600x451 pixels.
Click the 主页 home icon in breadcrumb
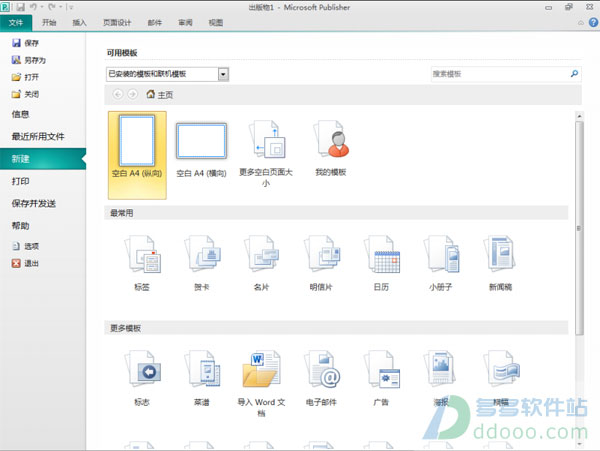(150, 94)
